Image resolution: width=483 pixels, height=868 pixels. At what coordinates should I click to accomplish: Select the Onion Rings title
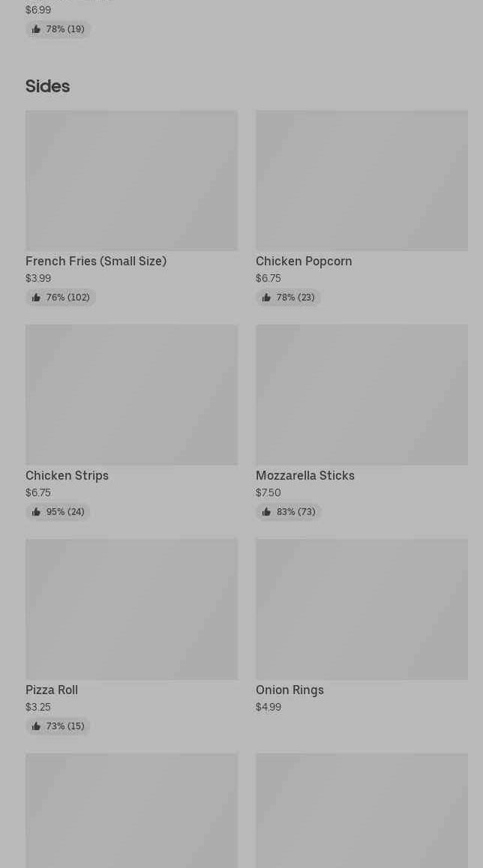tap(289, 690)
